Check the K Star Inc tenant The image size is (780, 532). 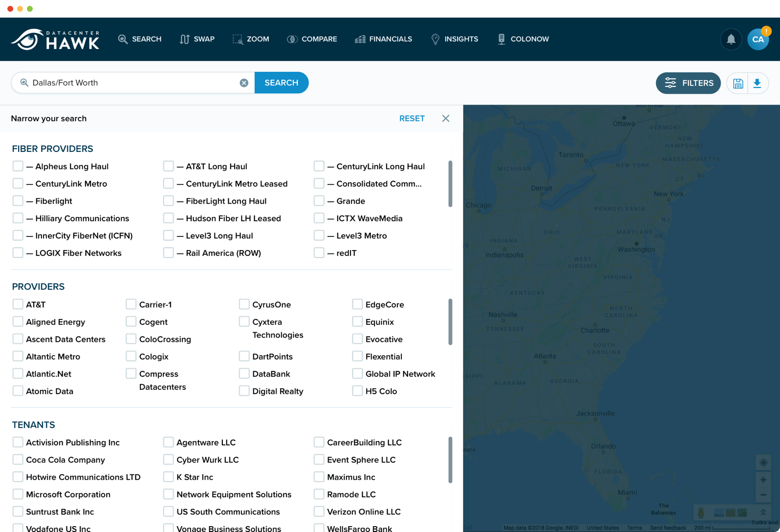point(168,477)
